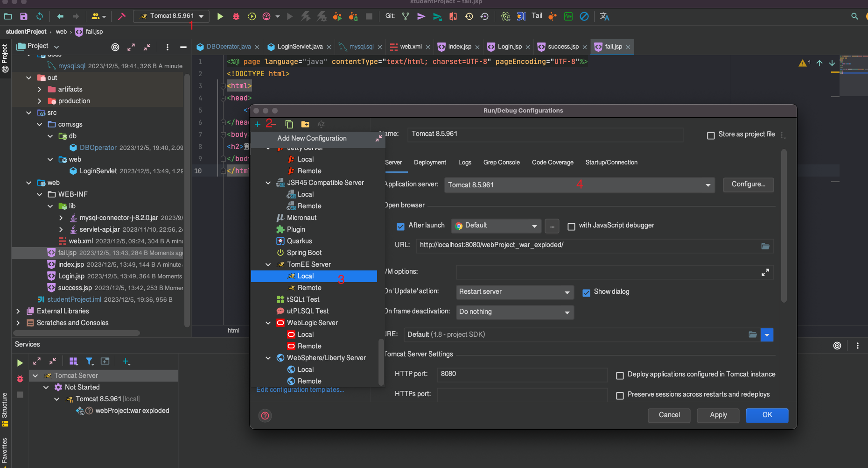Run Tomcat 8.5.961 with green play icon
The height and width of the screenshot is (468, 868).
click(220, 16)
